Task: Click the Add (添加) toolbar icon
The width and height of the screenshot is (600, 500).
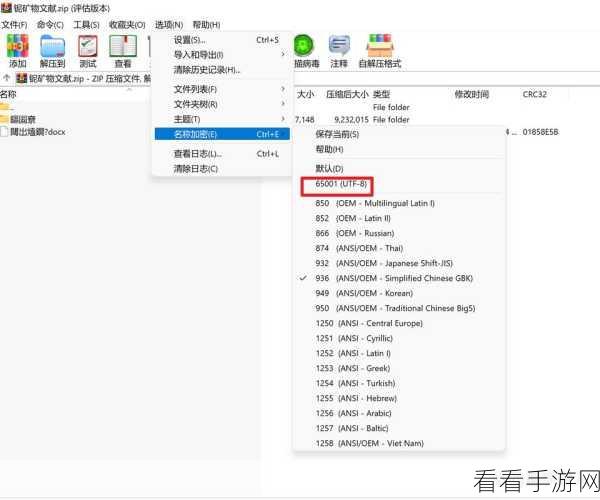Action: pos(18,51)
